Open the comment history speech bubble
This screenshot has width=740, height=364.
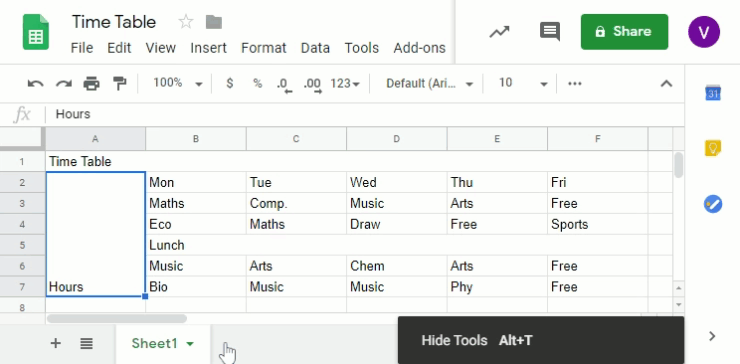coord(550,32)
